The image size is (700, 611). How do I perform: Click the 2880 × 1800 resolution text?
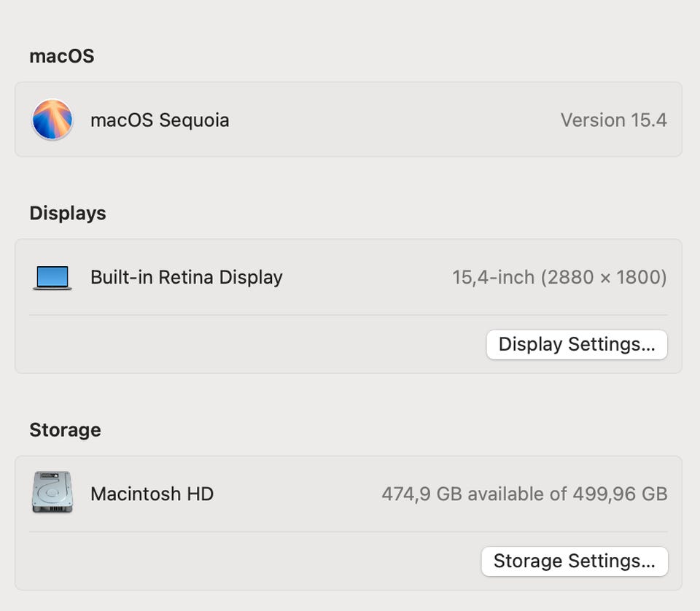point(604,278)
